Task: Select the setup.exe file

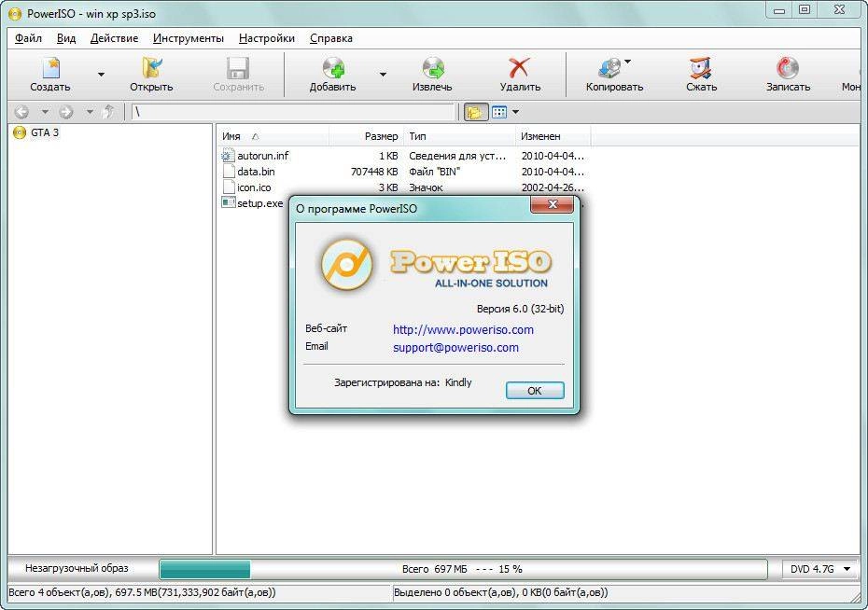Action: pyautogui.click(x=259, y=203)
